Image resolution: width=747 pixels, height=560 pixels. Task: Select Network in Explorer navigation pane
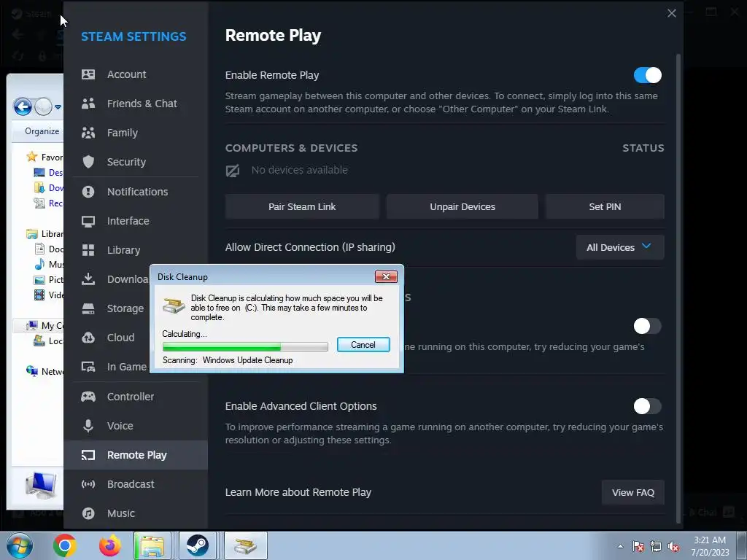pos(45,371)
